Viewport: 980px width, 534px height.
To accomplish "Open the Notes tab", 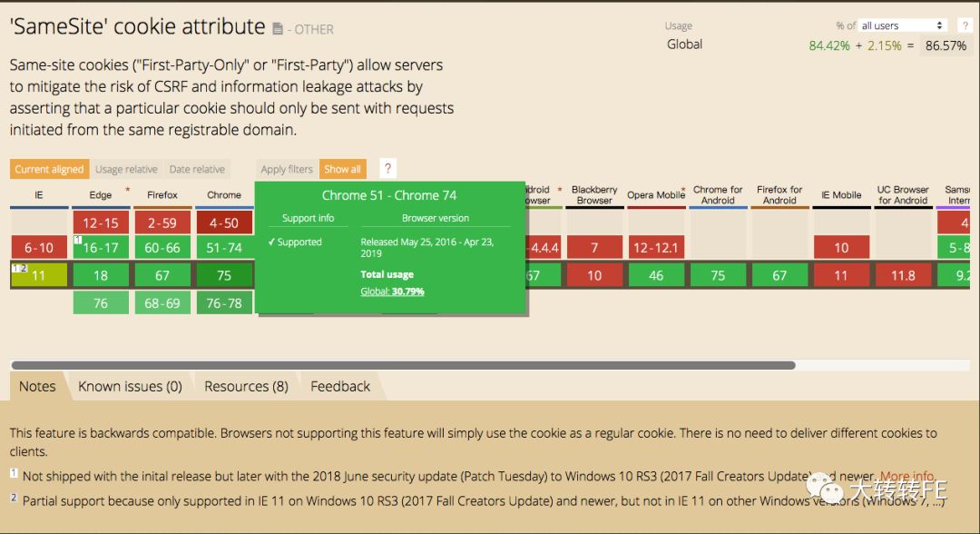I will point(37,387).
